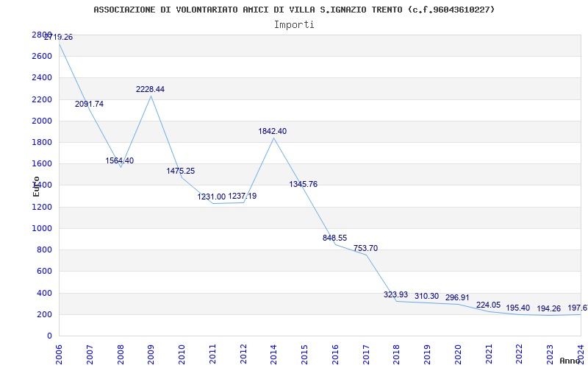
Task: Click the x-axis year label 2022
Action: coord(520,354)
